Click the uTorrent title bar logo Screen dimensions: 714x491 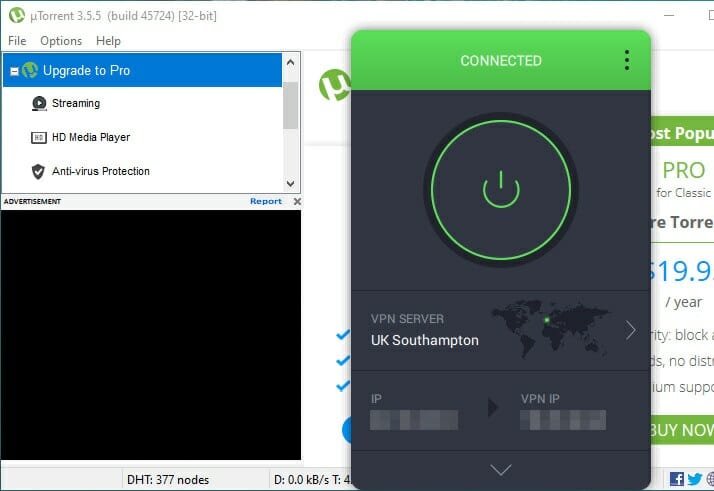point(17,15)
